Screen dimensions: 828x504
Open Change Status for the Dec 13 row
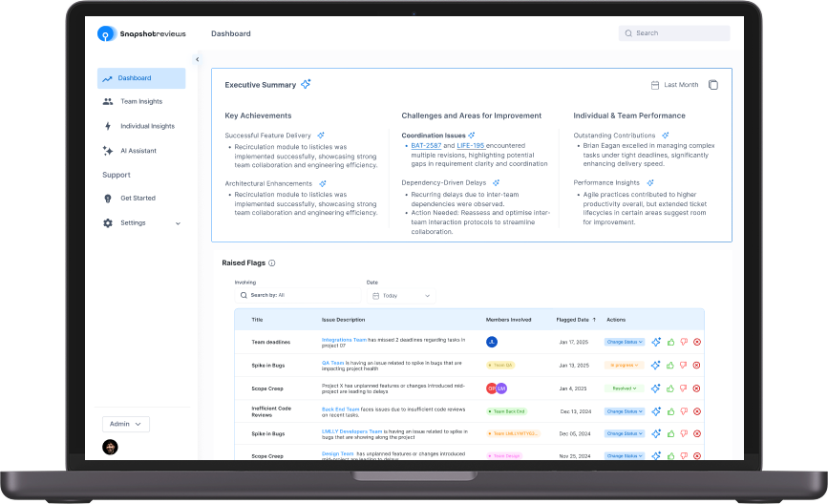pyautogui.click(x=625, y=411)
